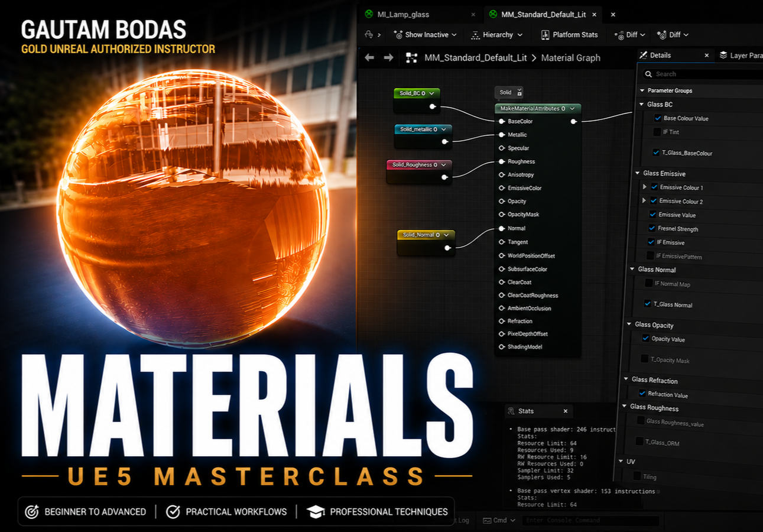
Task: Switch to the MI_Lamp_glass tab
Action: pyautogui.click(x=421, y=14)
